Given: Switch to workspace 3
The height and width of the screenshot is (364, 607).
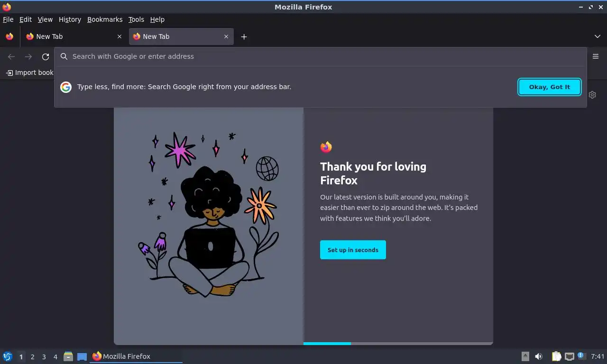Looking at the screenshot, I should [x=44, y=357].
